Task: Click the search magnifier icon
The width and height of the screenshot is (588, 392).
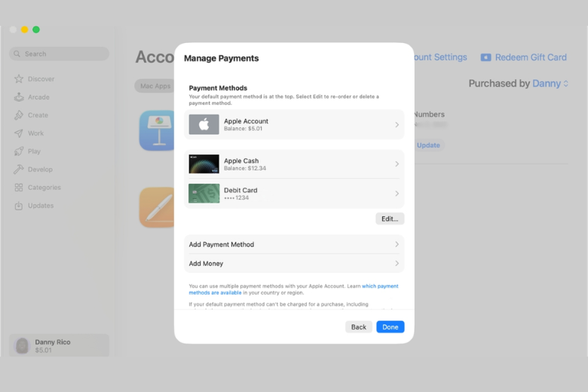Action: [17, 54]
